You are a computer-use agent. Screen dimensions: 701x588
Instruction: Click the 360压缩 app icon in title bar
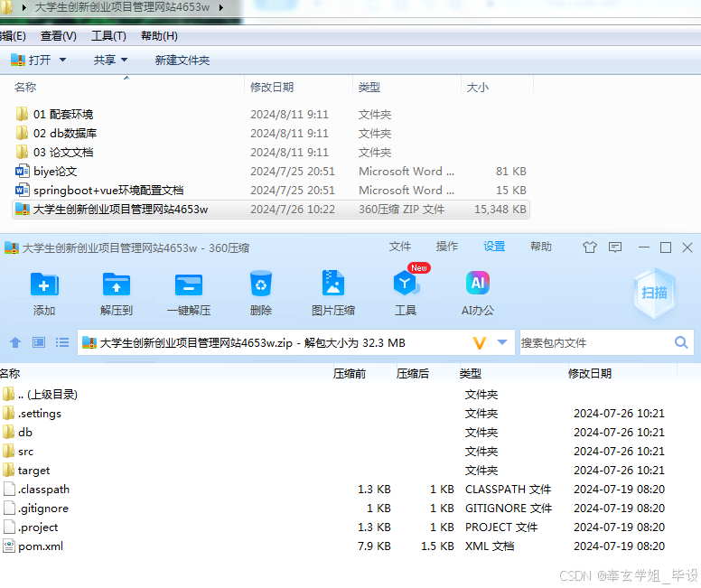pyautogui.click(x=12, y=247)
